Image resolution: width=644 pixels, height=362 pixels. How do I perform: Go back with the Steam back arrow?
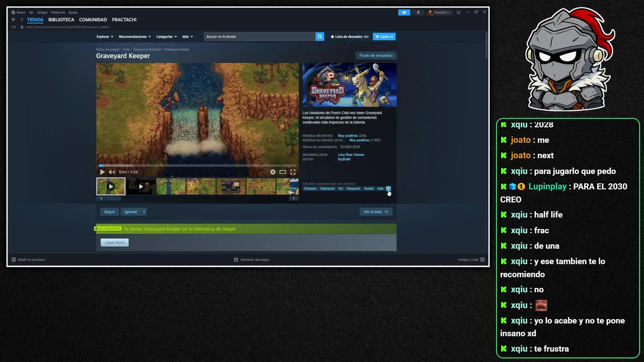pyautogui.click(x=14, y=20)
